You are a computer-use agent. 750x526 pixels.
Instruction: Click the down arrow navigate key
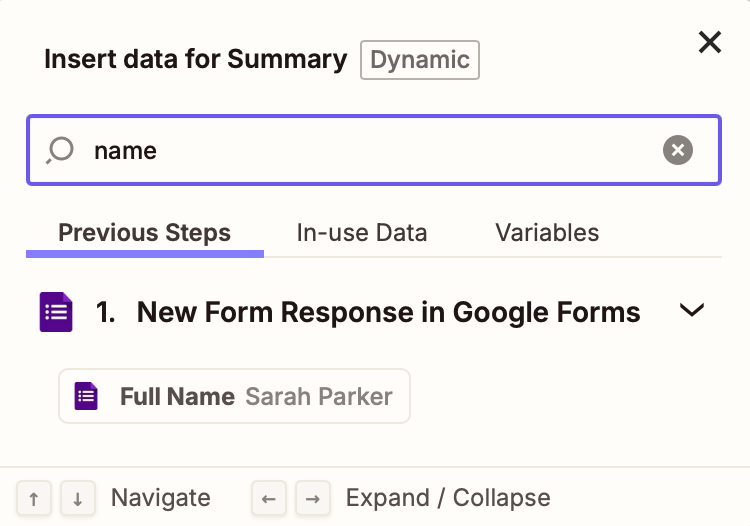[x=77, y=499]
